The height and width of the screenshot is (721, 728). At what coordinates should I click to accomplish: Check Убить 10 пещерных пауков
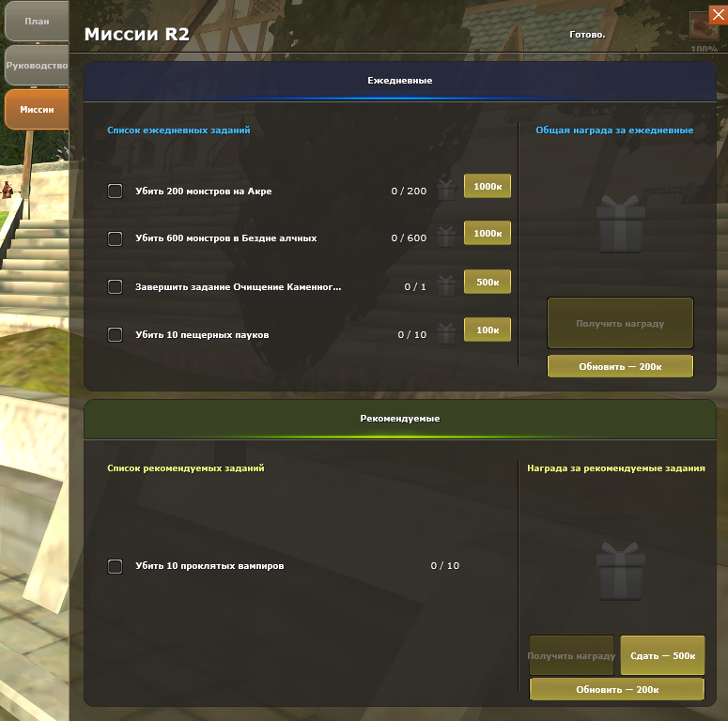(116, 334)
